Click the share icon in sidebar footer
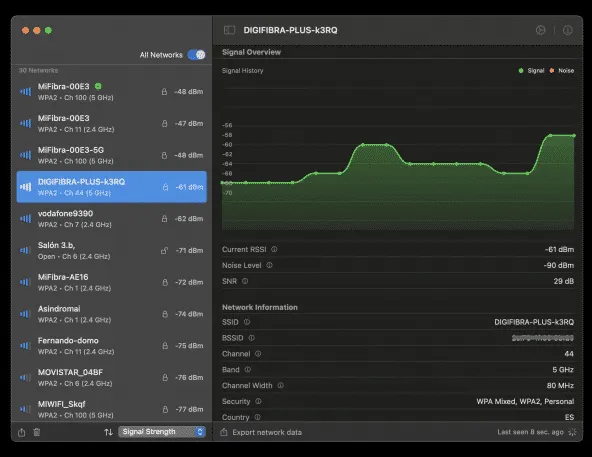592x457 pixels. click(x=22, y=432)
